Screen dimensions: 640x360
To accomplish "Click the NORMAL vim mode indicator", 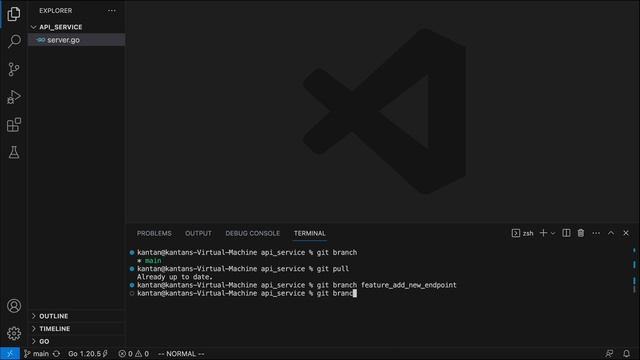I will tap(181, 354).
